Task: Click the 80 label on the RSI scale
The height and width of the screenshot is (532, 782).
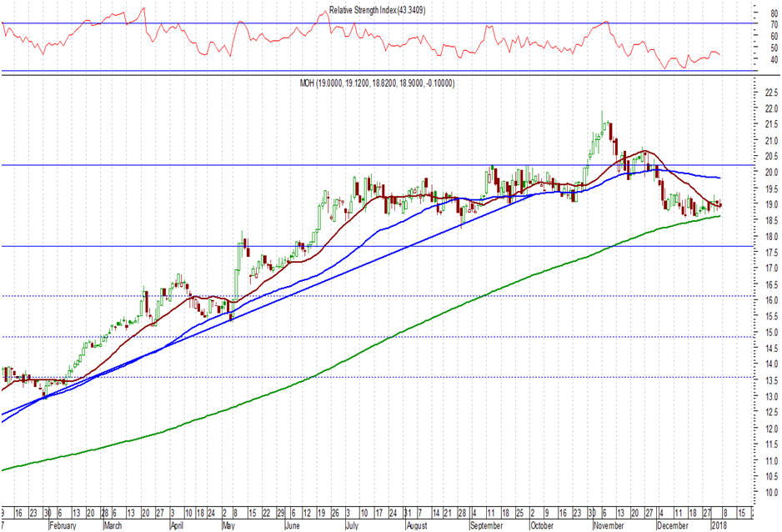Action: (x=774, y=13)
